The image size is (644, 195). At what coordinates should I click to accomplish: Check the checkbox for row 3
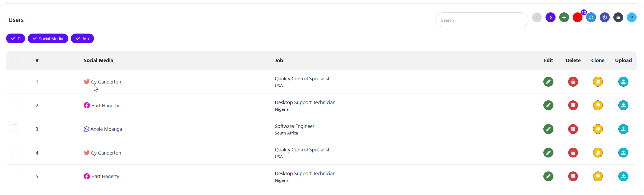15,128
